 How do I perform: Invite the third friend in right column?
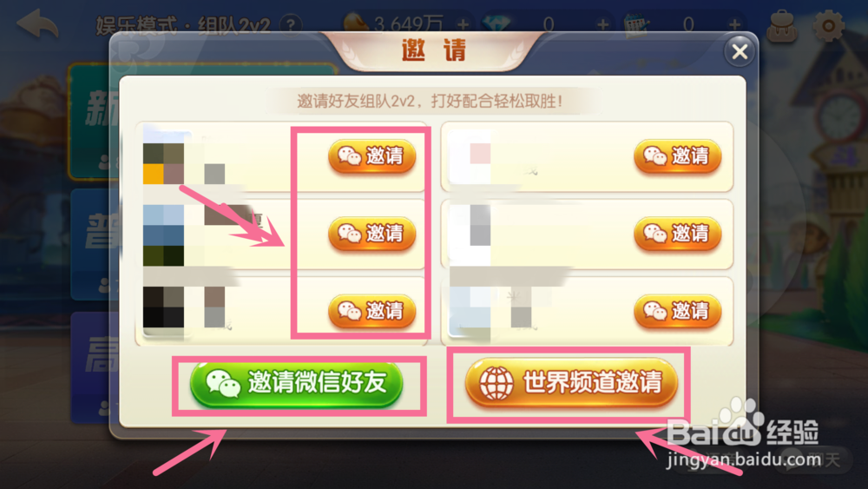tap(678, 311)
